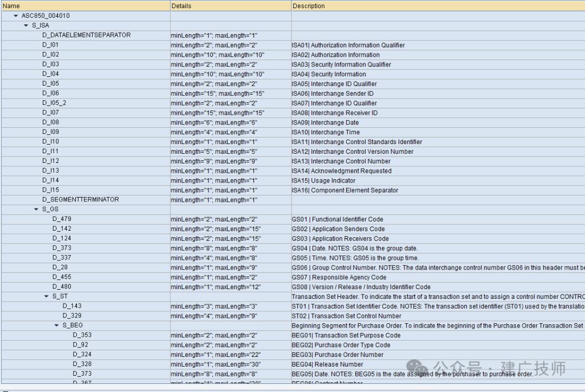This screenshot has width=585, height=392.
Task: Click 'ISA13| Interchange Control Number' description
Action: click(x=341, y=161)
